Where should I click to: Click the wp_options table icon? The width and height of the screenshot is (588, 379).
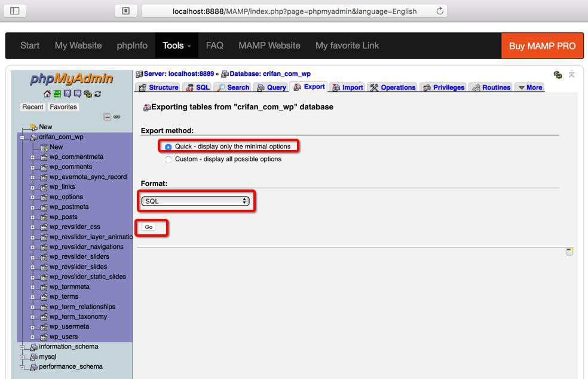coord(44,197)
